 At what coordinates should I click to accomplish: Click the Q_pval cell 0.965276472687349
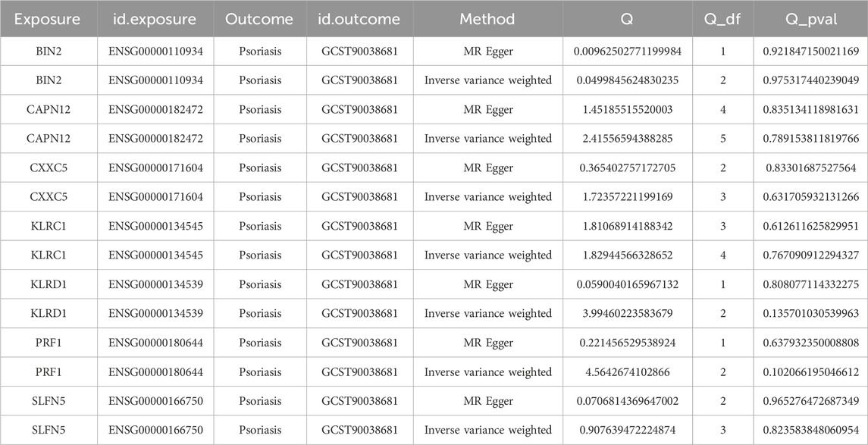pyautogui.click(x=810, y=401)
